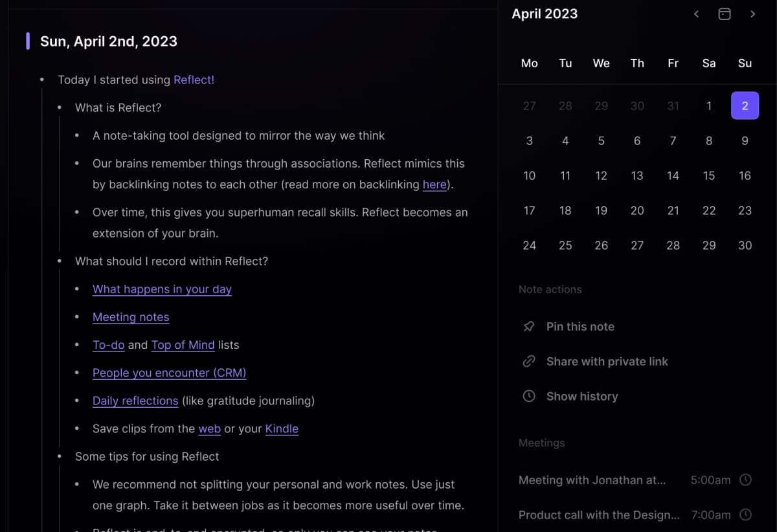This screenshot has height=532, width=777.
Task: Select April 30 in the calendar
Action: click(745, 245)
